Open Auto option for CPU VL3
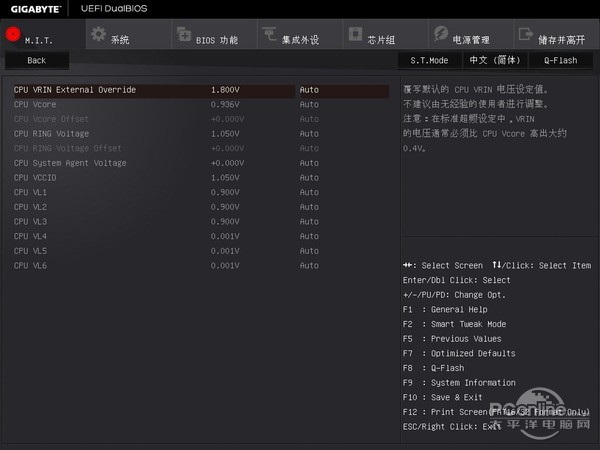600x450 pixels. point(309,222)
